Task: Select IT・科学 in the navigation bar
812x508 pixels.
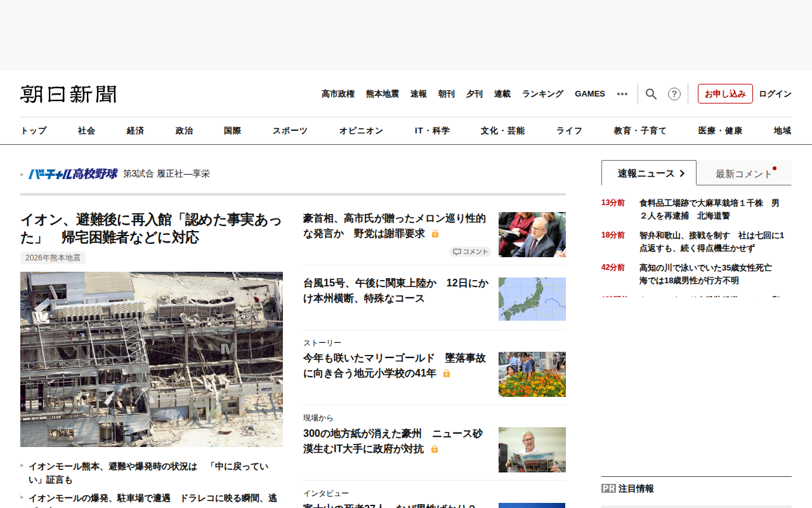Action: pyautogui.click(x=433, y=131)
